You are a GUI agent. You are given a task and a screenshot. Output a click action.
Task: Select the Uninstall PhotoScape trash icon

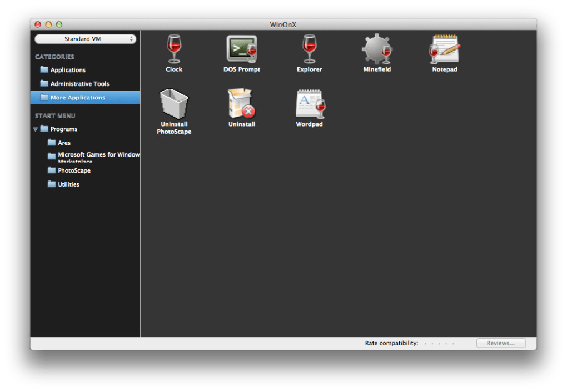click(x=174, y=103)
